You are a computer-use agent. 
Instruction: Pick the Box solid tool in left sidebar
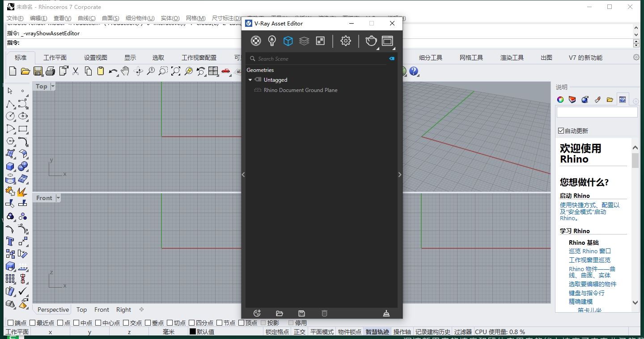click(10, 166)
